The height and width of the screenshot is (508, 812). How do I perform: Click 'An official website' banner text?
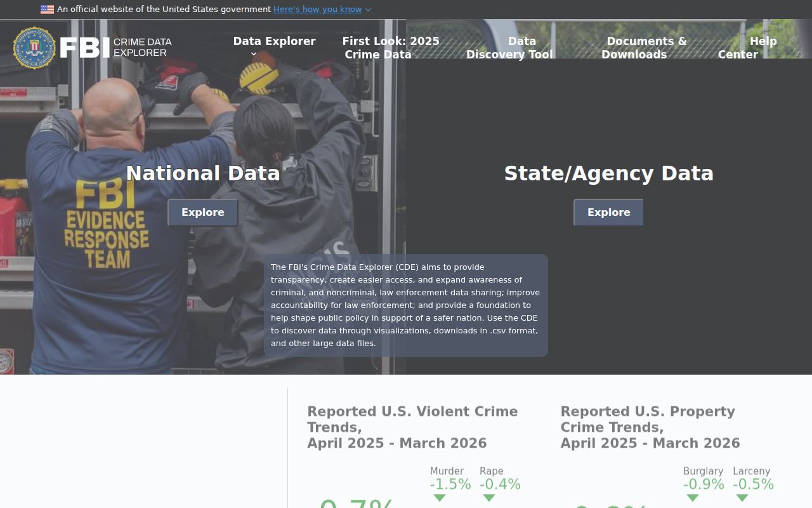(x=164, y=10)
